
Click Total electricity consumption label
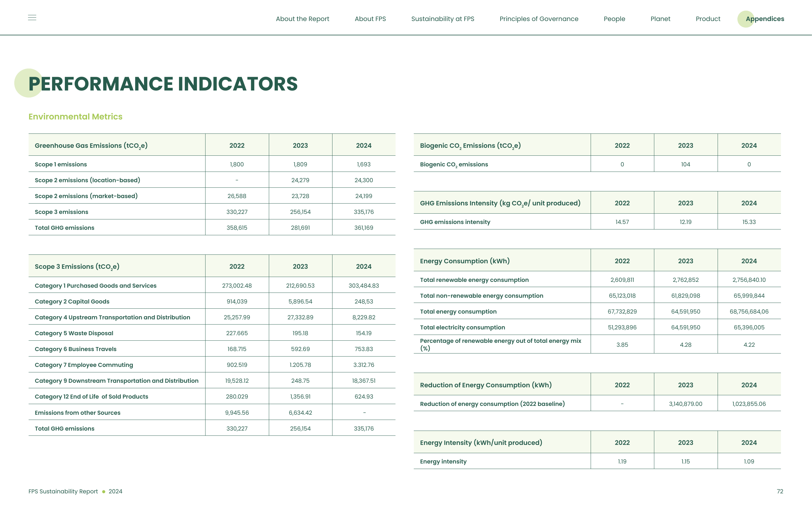462,327
